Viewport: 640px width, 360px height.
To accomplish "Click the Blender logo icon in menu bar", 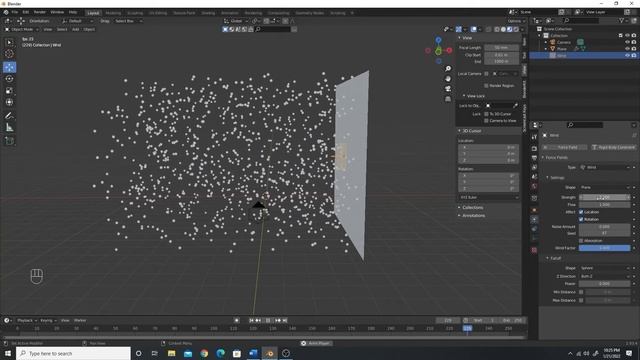I will 6,12.
